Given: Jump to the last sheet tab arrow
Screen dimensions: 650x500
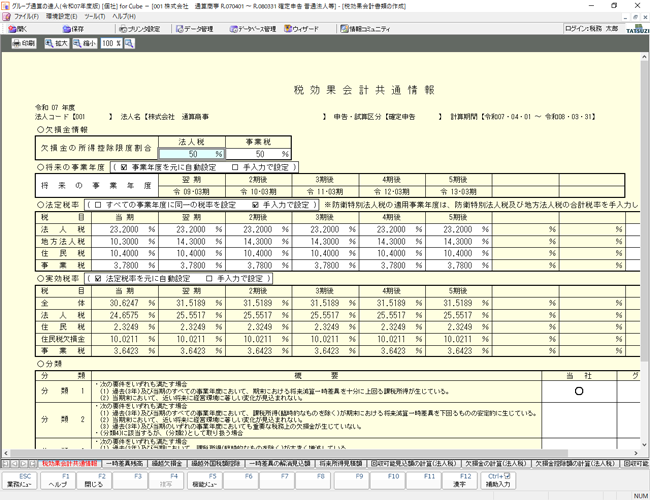Looking at the screenshot, I should coord(33,464).
